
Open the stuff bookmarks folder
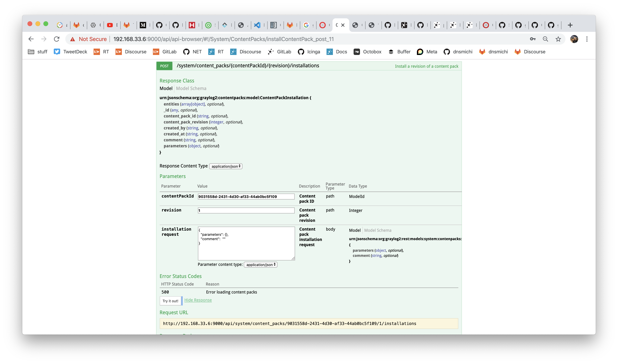pyautogui.click(x=37, y=52)
